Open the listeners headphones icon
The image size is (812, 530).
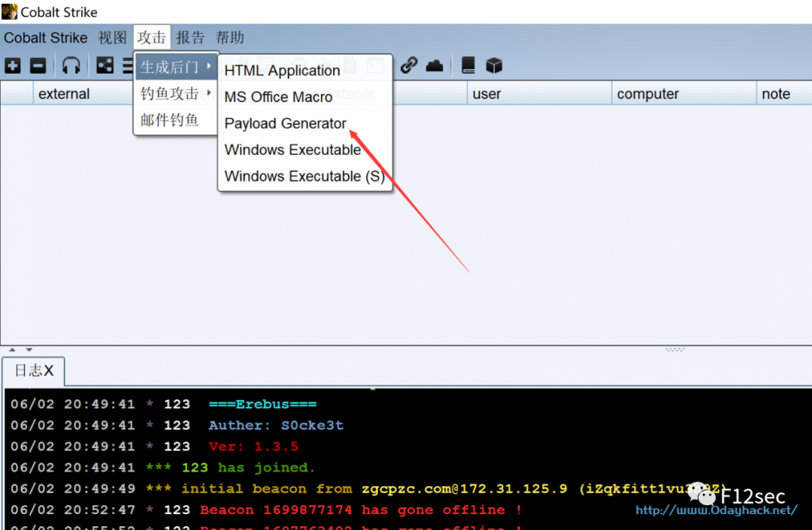(71, 65)
